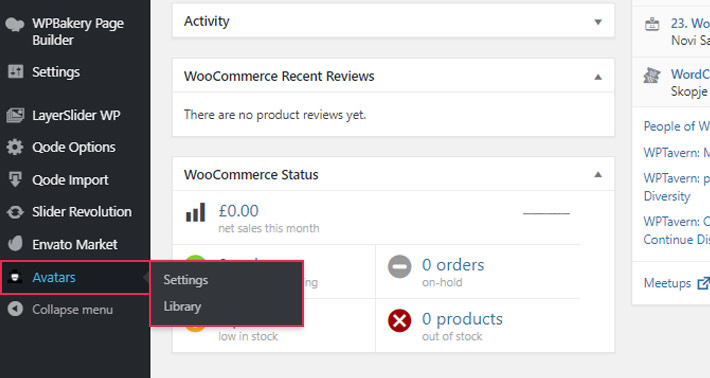Viewport: 710px width, 378px height.
Task: Collapse WooCommerce Recent Reviews panel
Action: [x=598, y=77]
